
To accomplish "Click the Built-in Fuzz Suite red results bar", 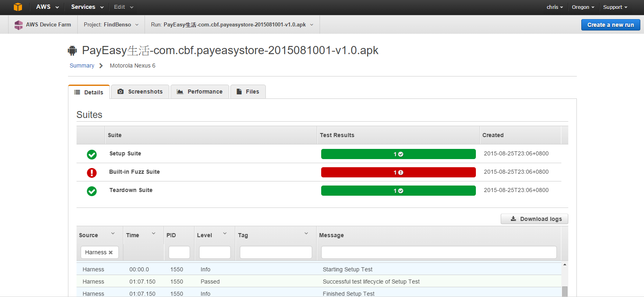I will pyautogui.click(x=399, y=173).
